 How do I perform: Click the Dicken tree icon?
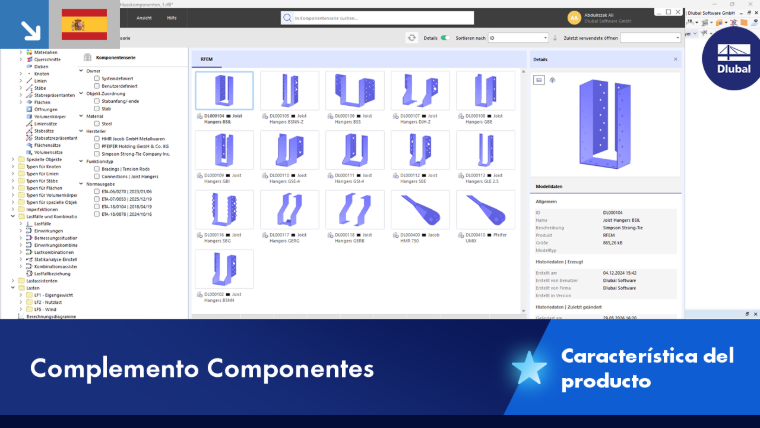[x=29, y=67]
